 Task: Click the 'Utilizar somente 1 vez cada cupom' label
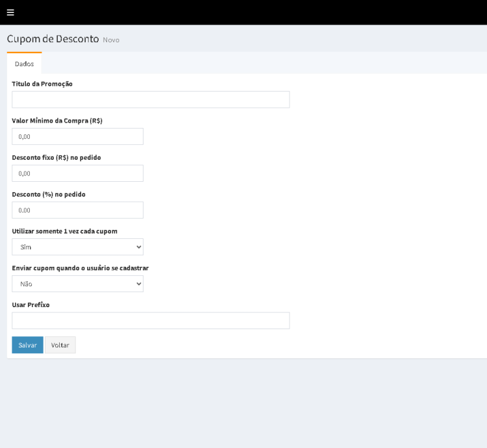click(x=64, y=230)
